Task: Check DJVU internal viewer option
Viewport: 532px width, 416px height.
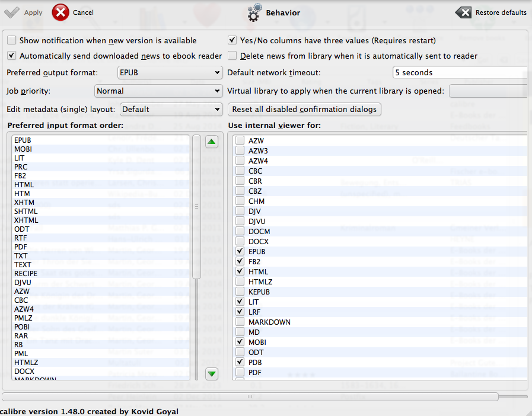Action: tap(240, 221)
